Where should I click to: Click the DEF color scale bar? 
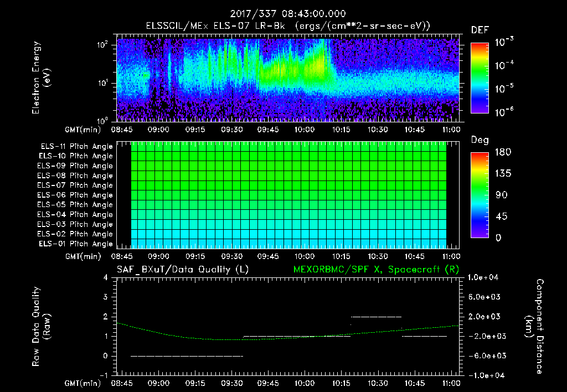pyautogui.click(x=480, y=78)
